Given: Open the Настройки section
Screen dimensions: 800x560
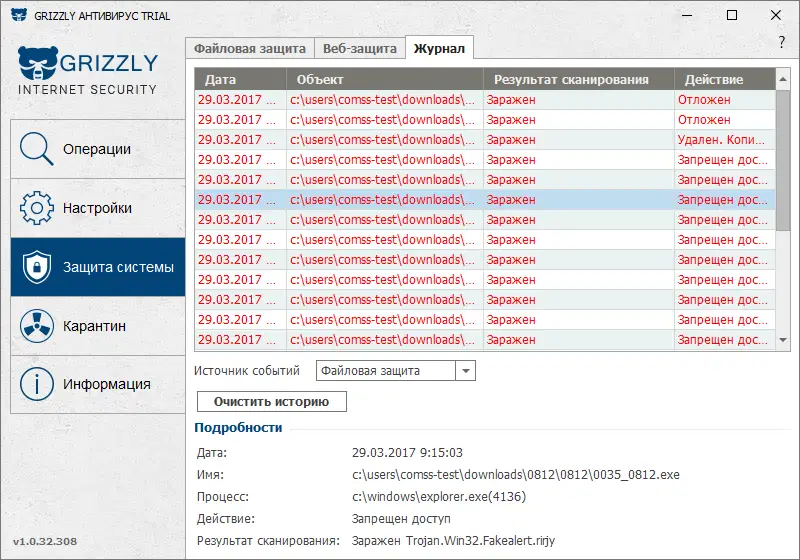Looking at the screenshot, I should (x=98, y=208).
